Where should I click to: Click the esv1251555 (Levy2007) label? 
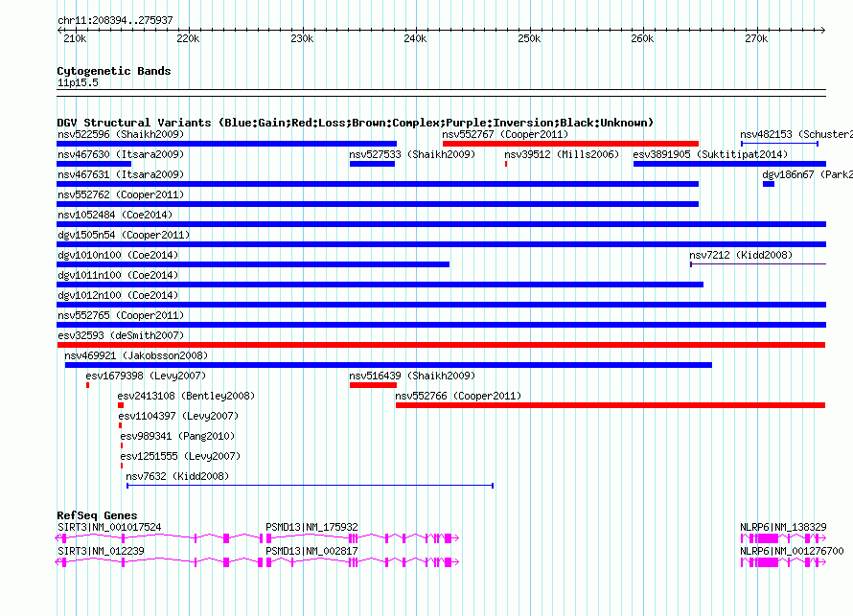pyautogui.click(x=180, y=456)
